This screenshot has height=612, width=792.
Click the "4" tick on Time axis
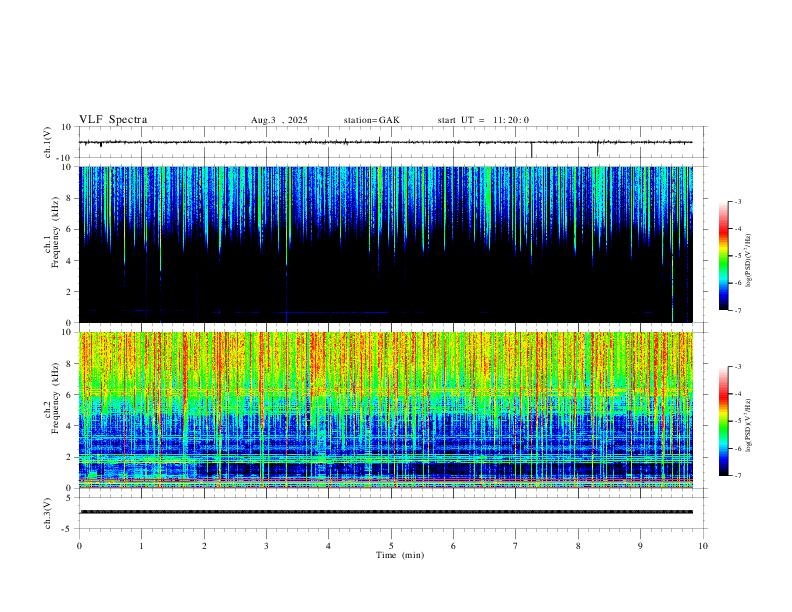(x=328, y=546)
